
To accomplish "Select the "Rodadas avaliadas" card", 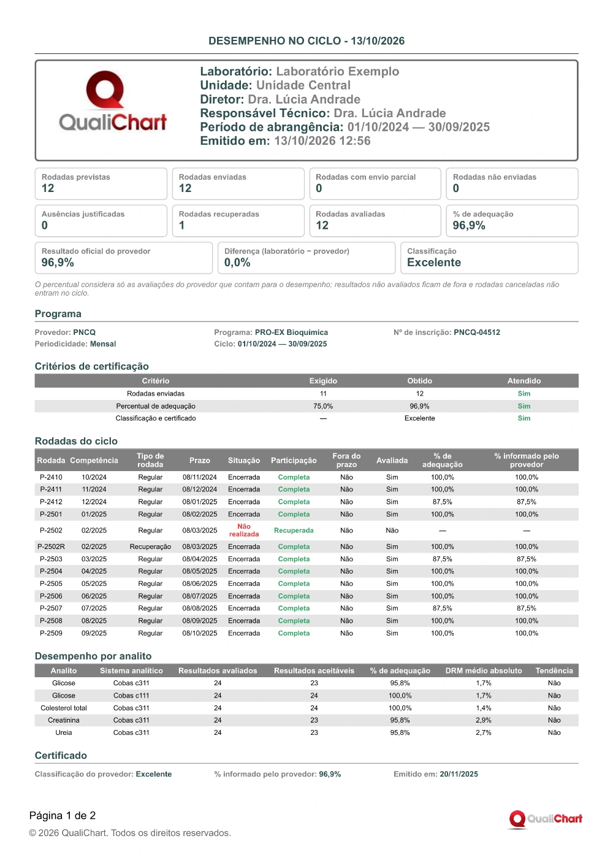I will [x=375, y=221].
